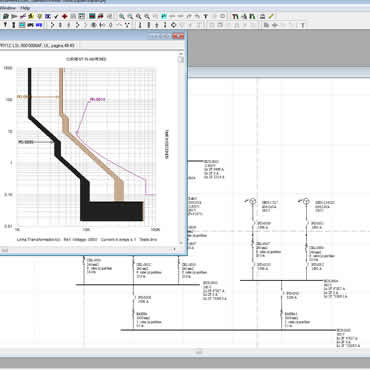Click the chart's horizontal scrollbar right arrow
Viewport: 370px width, 370px height.
tap(174, 249)
